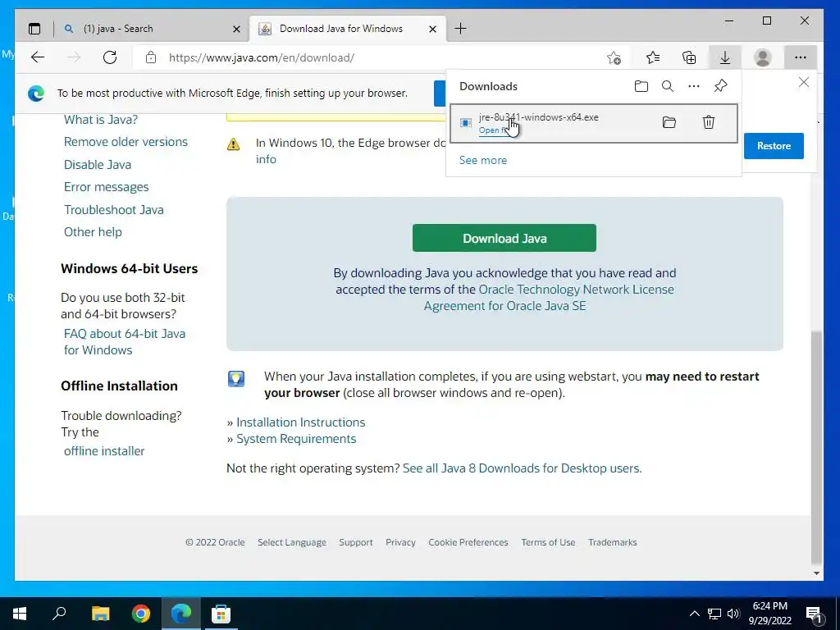The image size is (840, 630).
Task: Click the address bar URL
Action: [x=262, y=58]
